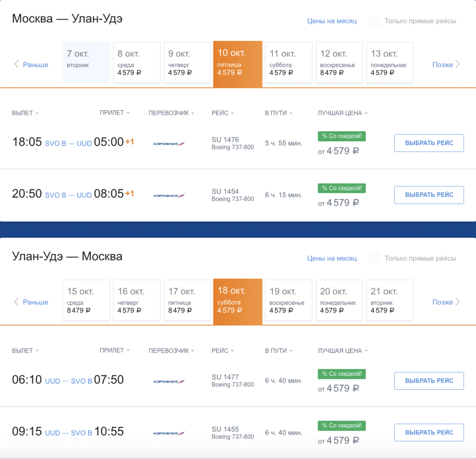The image size is (476, 459).
Task: Click the Aeroflot logo on flight SU 1454
Action: coord(169,195)
